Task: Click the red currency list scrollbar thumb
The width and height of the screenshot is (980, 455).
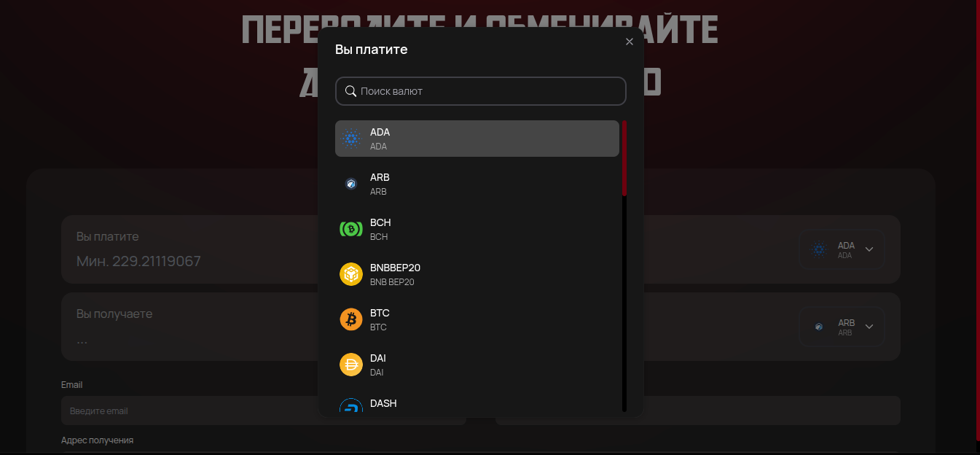Action: (x=624, y=158)
